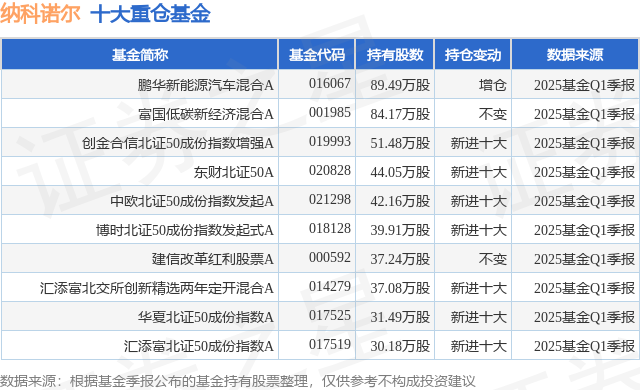Select 汇添富北交所创新精选两年定开混合A

click(156, 288)
